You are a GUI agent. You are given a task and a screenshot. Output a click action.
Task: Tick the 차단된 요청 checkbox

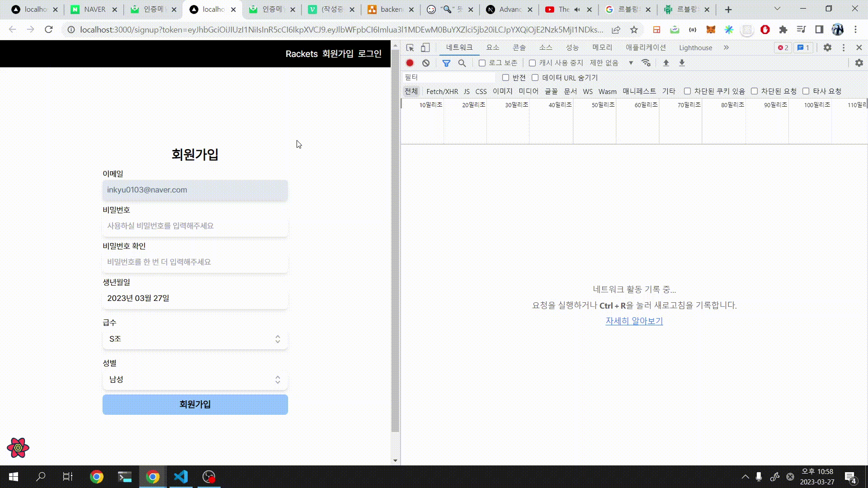[754, 91]
